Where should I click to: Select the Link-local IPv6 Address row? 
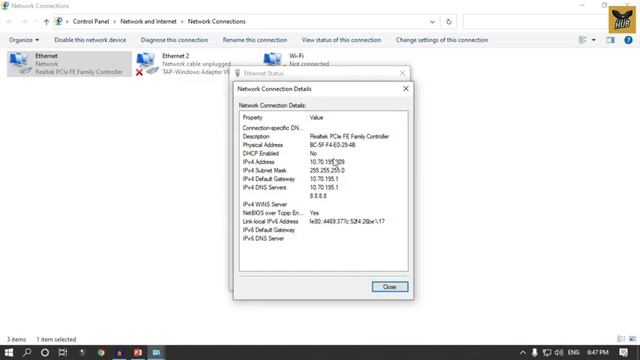(x=323, y=222)
